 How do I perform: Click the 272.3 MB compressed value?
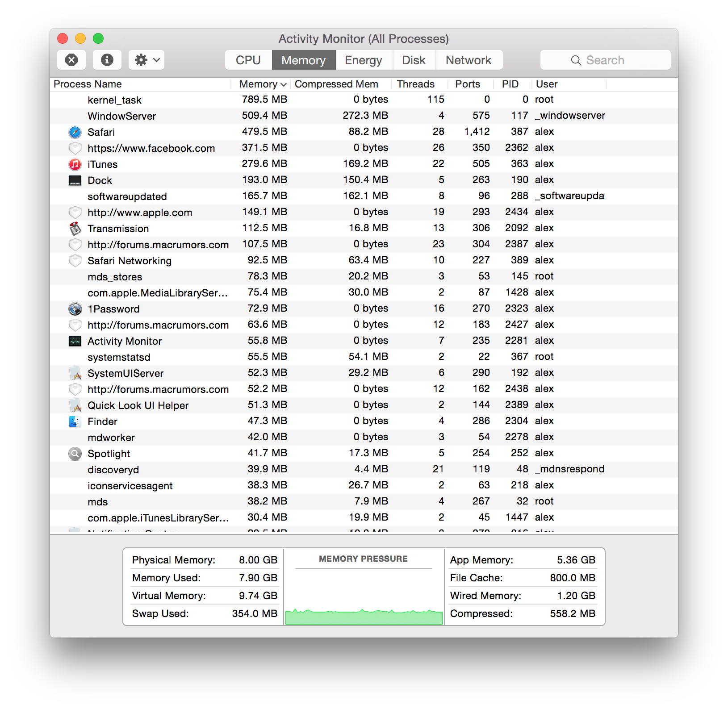365,116
